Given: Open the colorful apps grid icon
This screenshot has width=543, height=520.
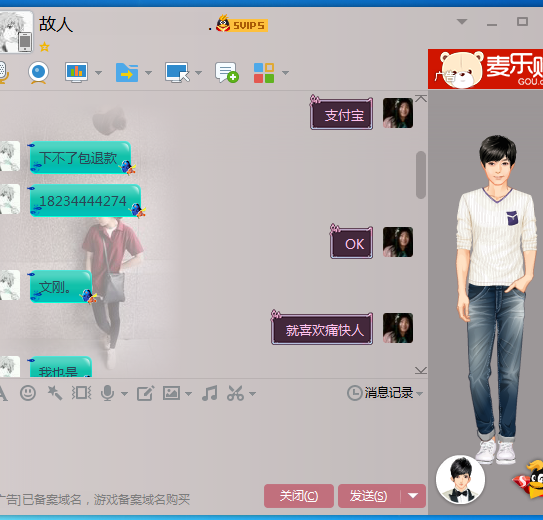Looking at the screenshot, I should (x=264, y=73).
